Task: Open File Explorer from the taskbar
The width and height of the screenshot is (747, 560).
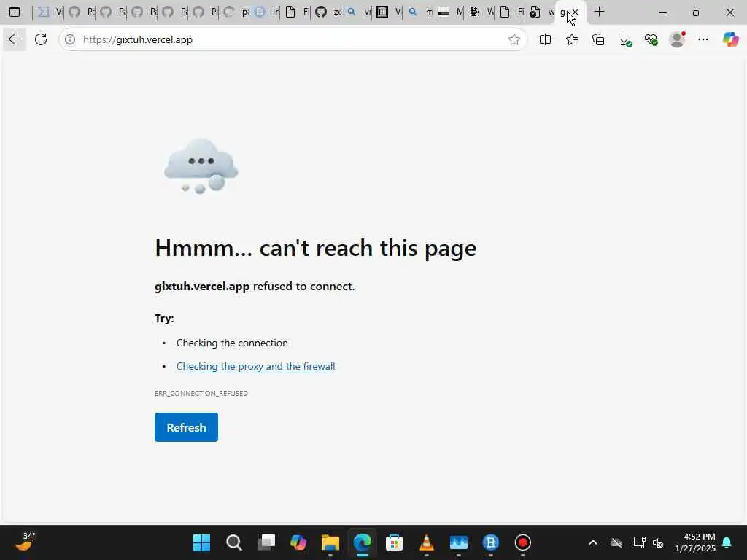Action: pos(330,542)
